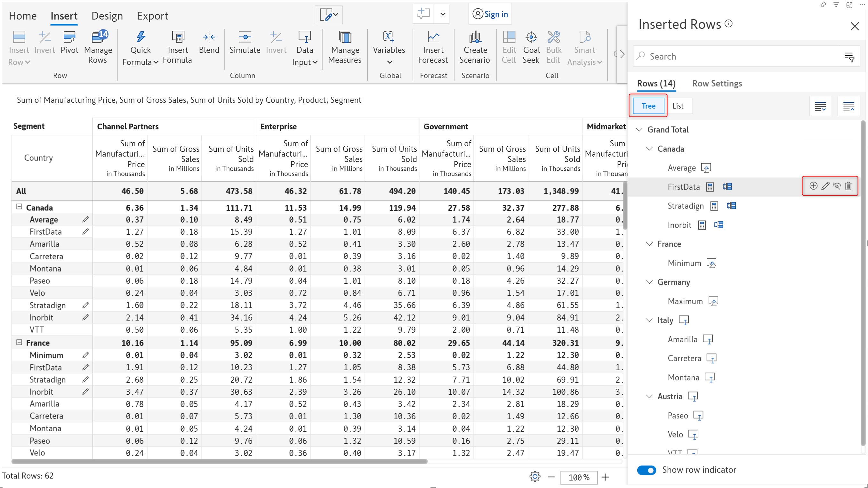Click the Sign in button
The height and width of the screenshot is (488, 868).
coord(490,14)
